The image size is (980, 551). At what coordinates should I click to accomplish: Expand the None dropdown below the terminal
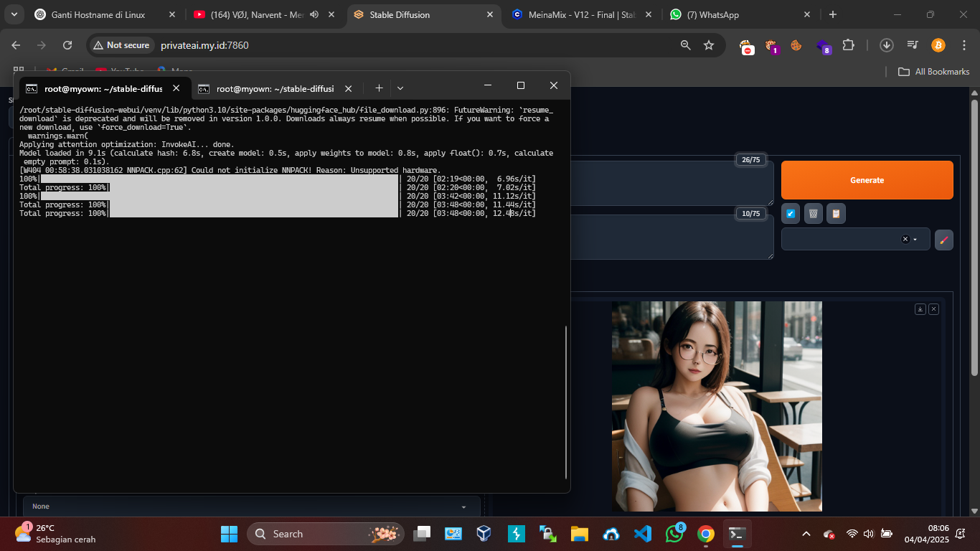point(251,507)
